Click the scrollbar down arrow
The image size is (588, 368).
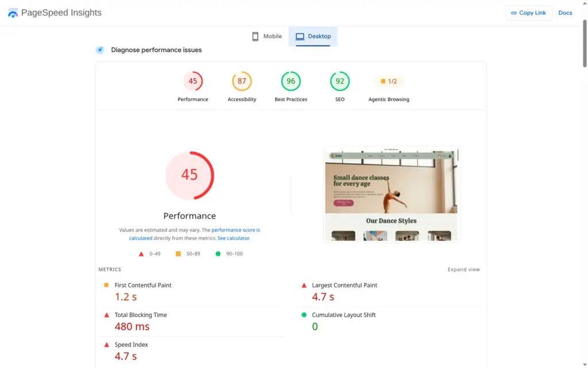(x=585, y=364)
